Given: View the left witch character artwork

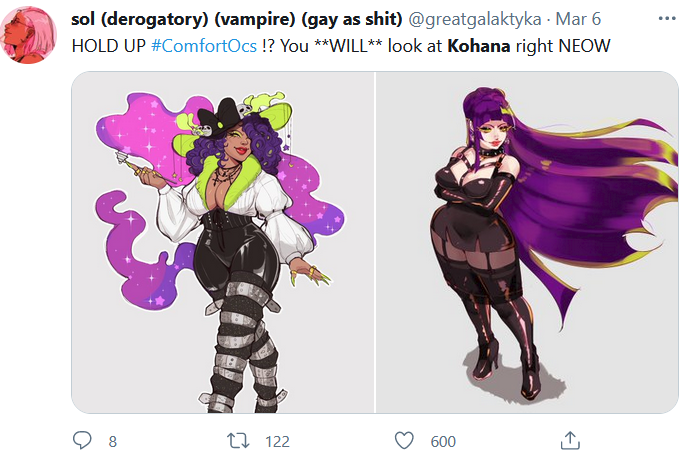Looking at the screenshot, I should (223, 242).
